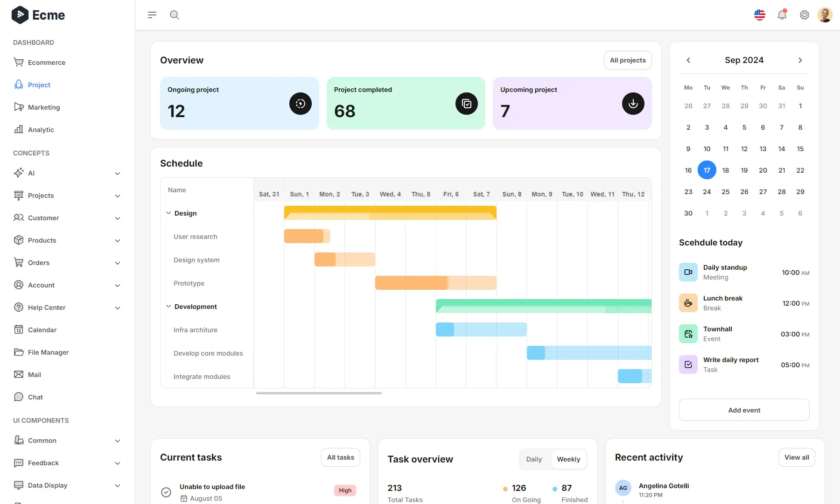Screen dimensions: 840x504
Task: Switch Task overview to Daily view
Action: (533, 459)
